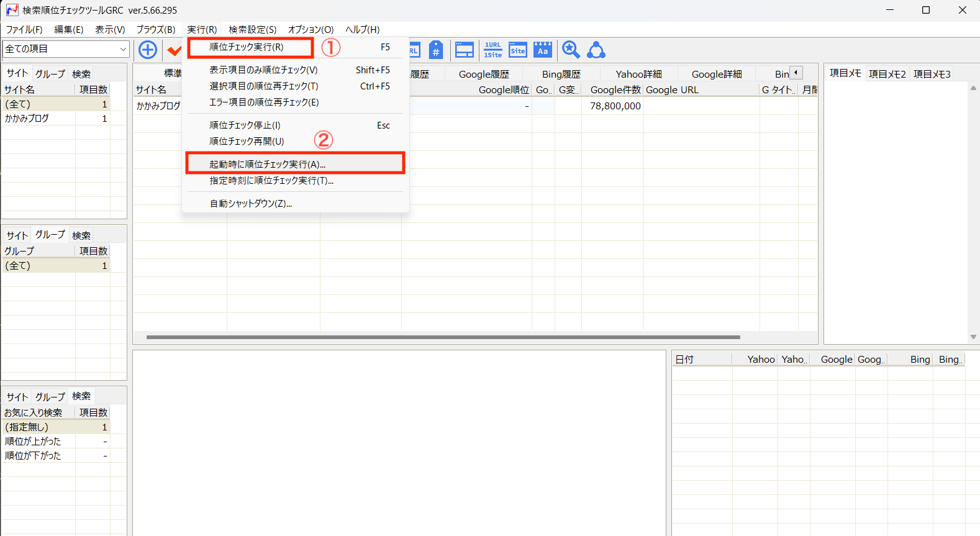This screenshot has width=980, height=536.
Task: Click グループ tab in bottom-left panel
Action: click(x=50, y=397)
